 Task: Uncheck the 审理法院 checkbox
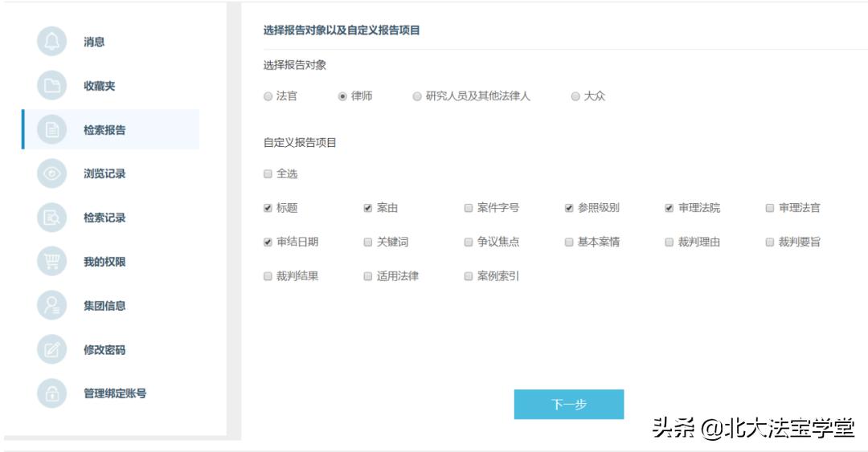pos(669,208)
